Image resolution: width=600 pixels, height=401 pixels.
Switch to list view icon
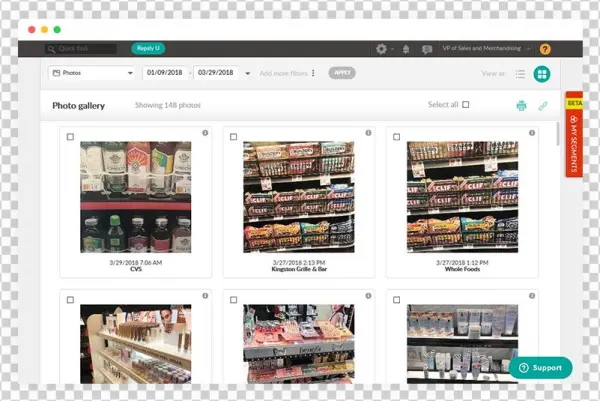coord(520,74)
